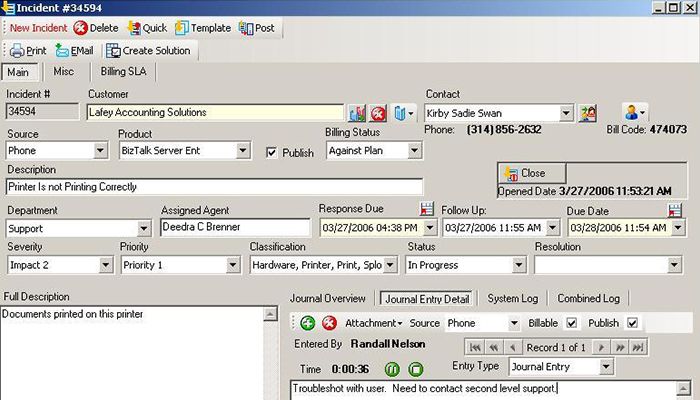Jump forward several journal records
The width and height of the screenshot is (700, 400).
620,347
